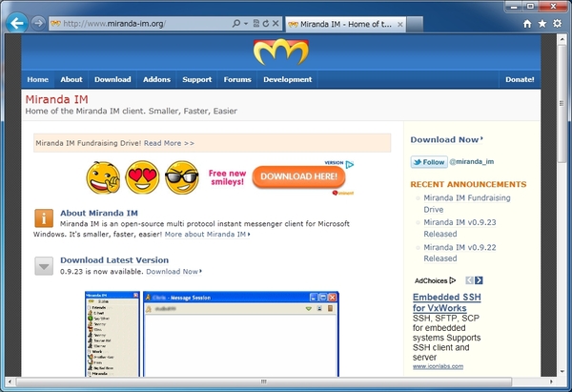The width and height of the screenshot is (572, 392).
Task: Click the horizontal scrollbar thumb
Action: [x=263, y=382]
